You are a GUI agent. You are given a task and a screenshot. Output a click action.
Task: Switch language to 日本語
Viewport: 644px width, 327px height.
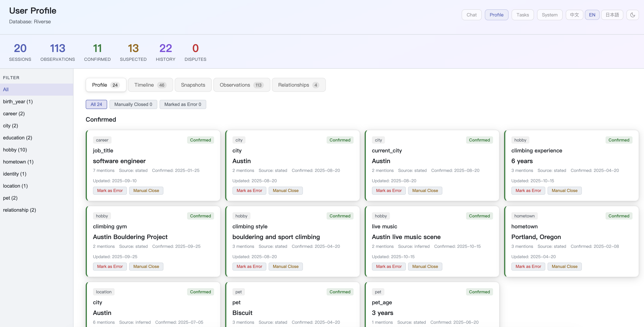point(612,15)
